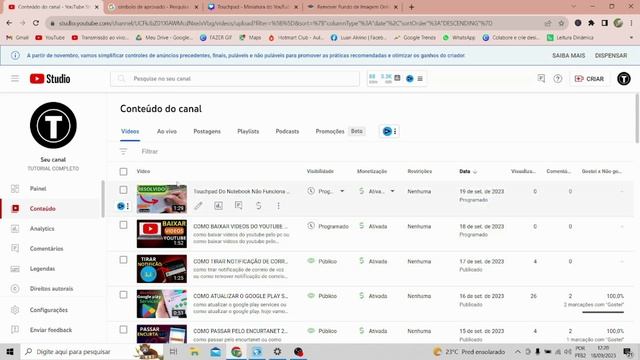Open more options dots for Touchpad video

[278, 206]
